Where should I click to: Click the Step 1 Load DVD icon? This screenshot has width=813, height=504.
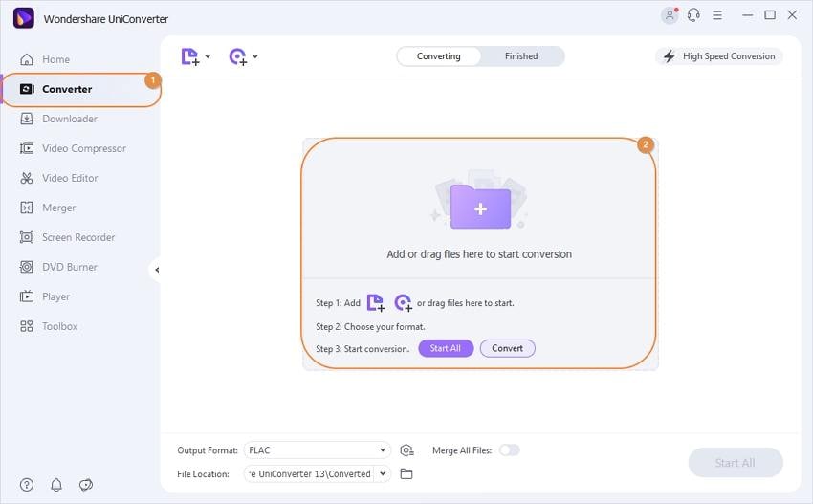(x=403, y=302)
